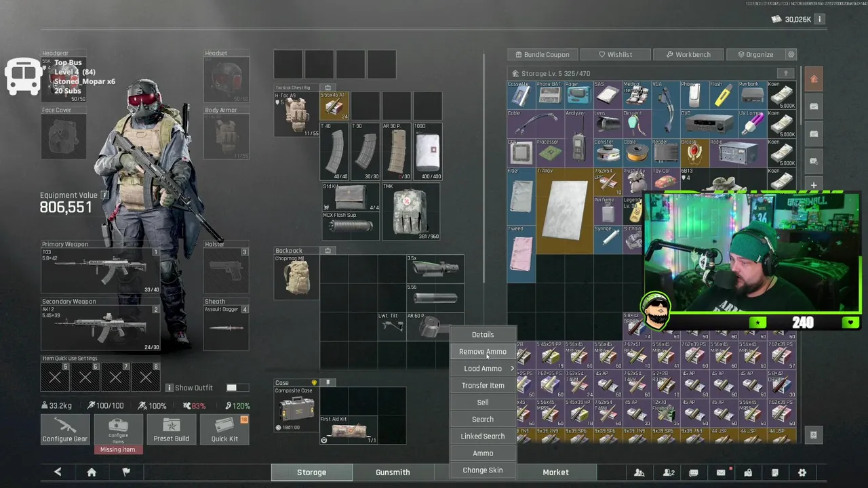Choose Ammo in context menu

(483, 453)
